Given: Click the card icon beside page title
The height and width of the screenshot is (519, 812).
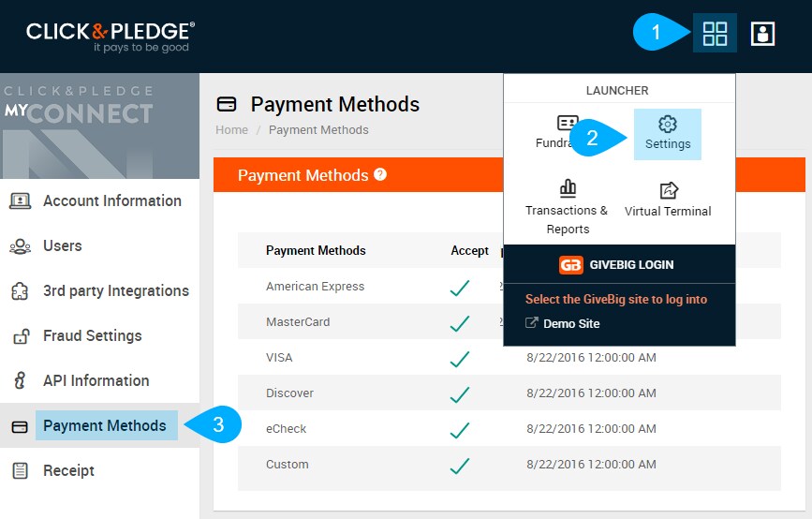Looking at the screenshot, I should pyautogui.click(x=227, y=104).
